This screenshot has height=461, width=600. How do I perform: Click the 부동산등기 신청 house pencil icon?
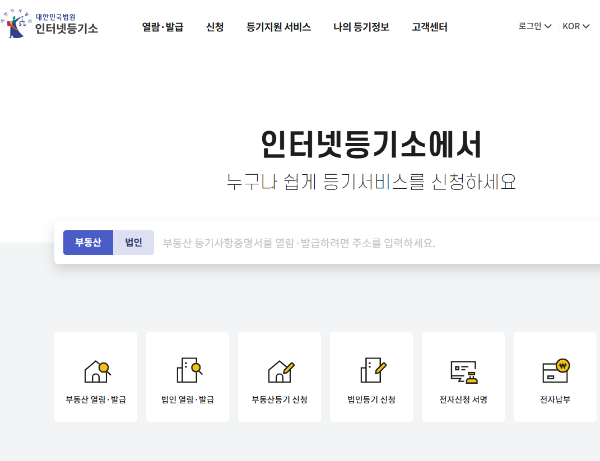point(281,371)
